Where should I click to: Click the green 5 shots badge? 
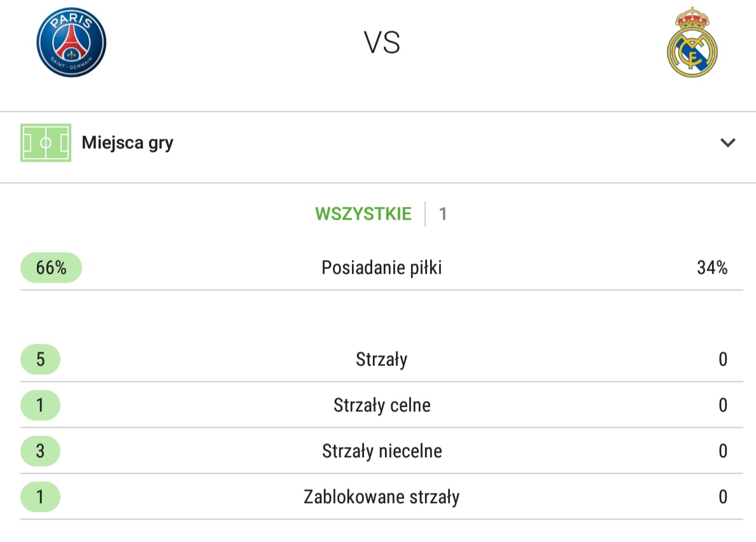tap(41, 359)
